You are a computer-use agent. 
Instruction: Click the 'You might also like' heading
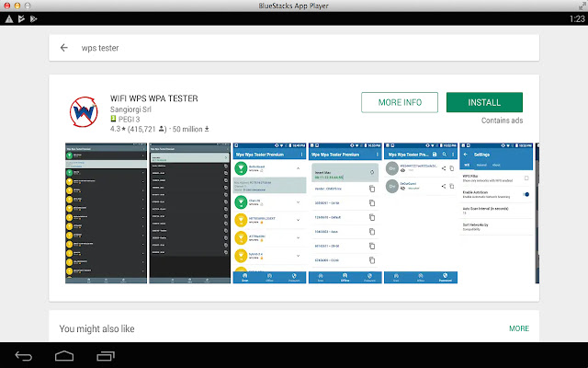click(96, 329)
